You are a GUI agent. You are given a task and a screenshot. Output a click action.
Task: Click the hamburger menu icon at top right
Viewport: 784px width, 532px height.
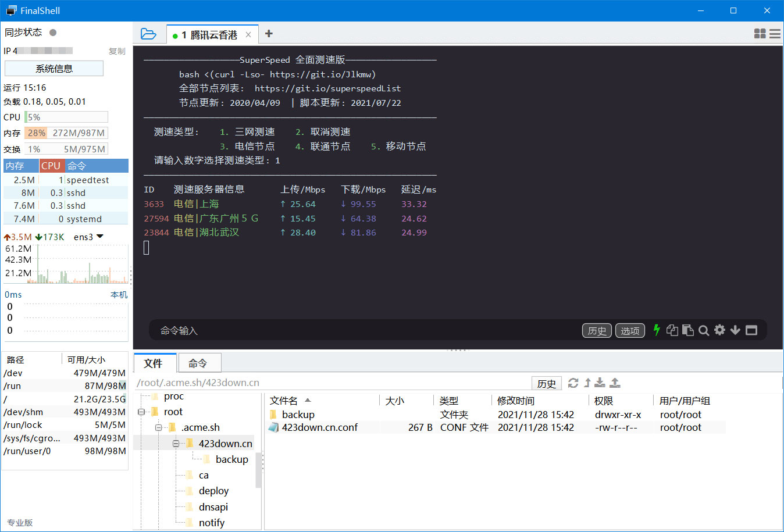point(775,34)
